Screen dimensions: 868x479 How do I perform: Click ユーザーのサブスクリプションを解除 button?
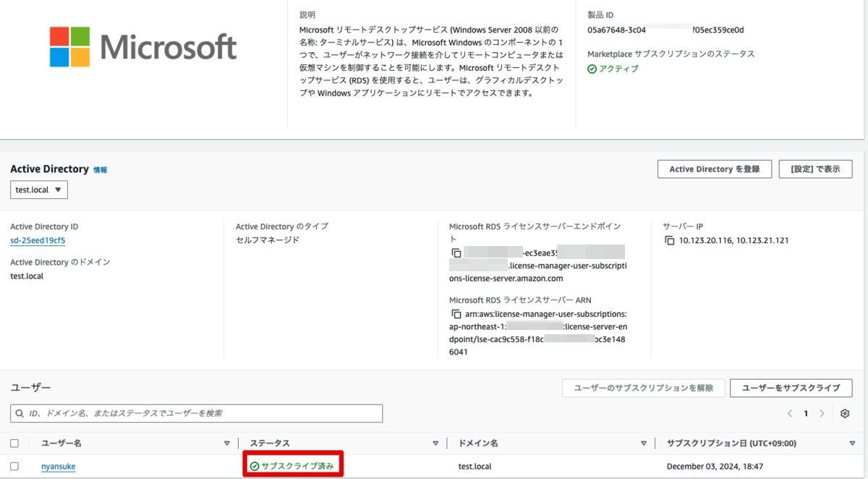[x=644, y=388]
